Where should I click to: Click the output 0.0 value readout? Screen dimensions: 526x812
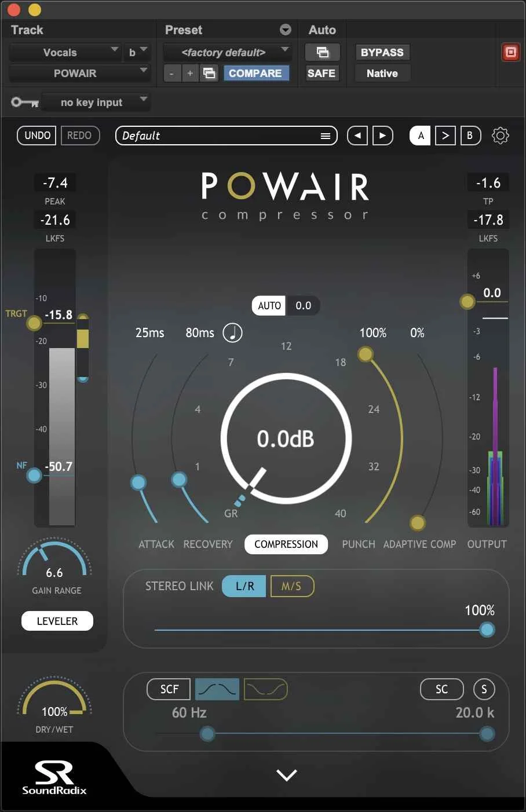pyautogui.click(x=492, y=293)
